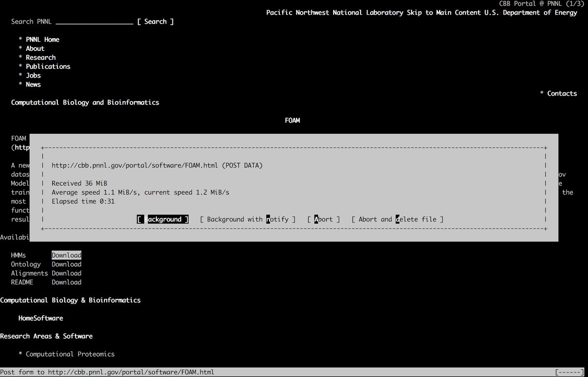Click the Download link for Ontology
The height and width of the screenshot is (377, 588).
67,264
